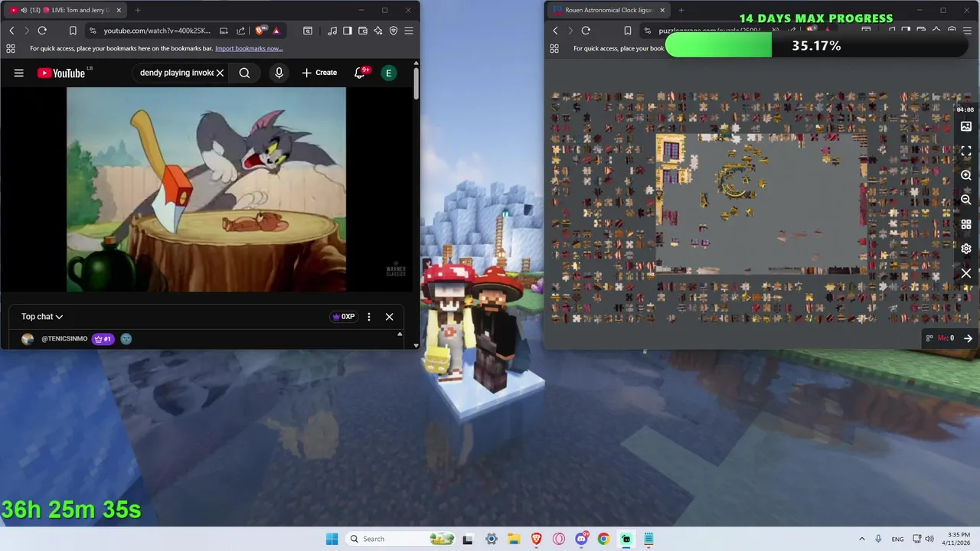980x551 pixels.
Task: Open browser main menu in YouTube window
Action: [x=409, y=31]
